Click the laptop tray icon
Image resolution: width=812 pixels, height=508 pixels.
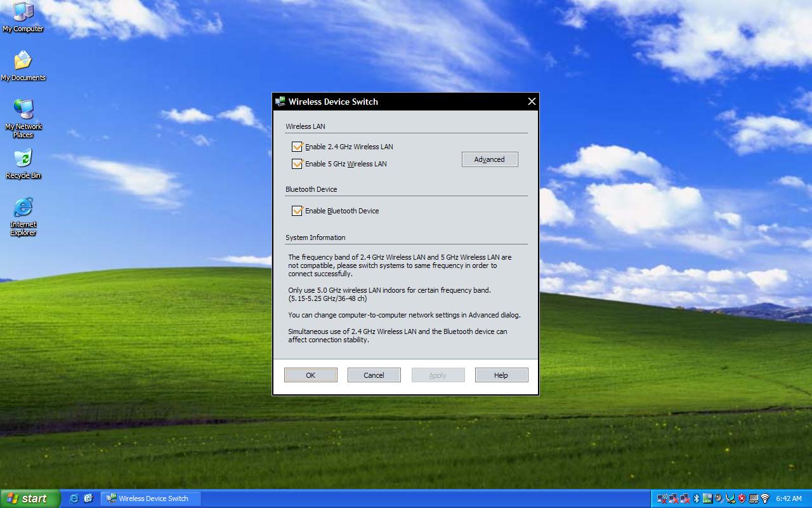coord(754,498)
